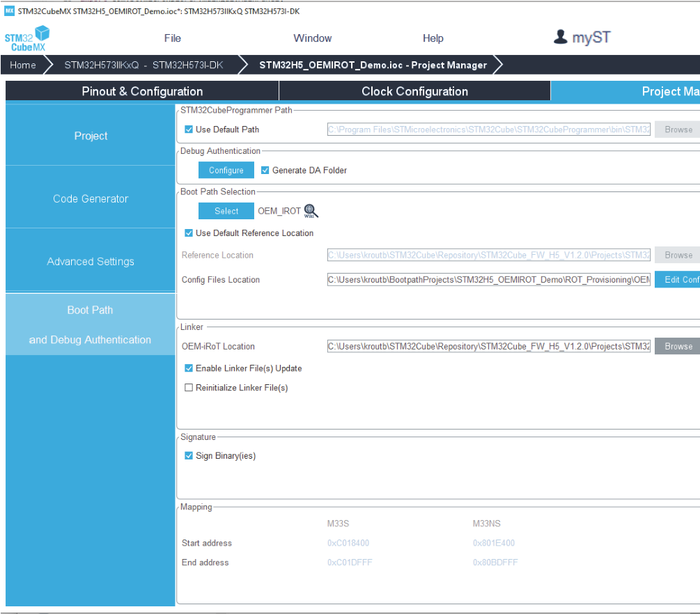700x614 pixels.
Task: Toggle Sign Binary(ies) checkbox
Action: pyautogui.click(x=189, y=455)
